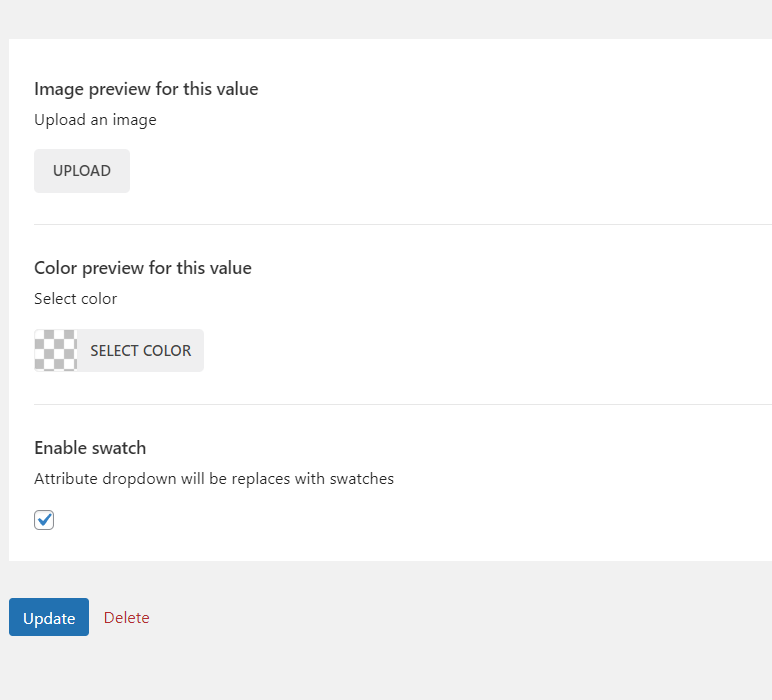Click the UPLOAD button
772x700 pixels.
[82, 171]
